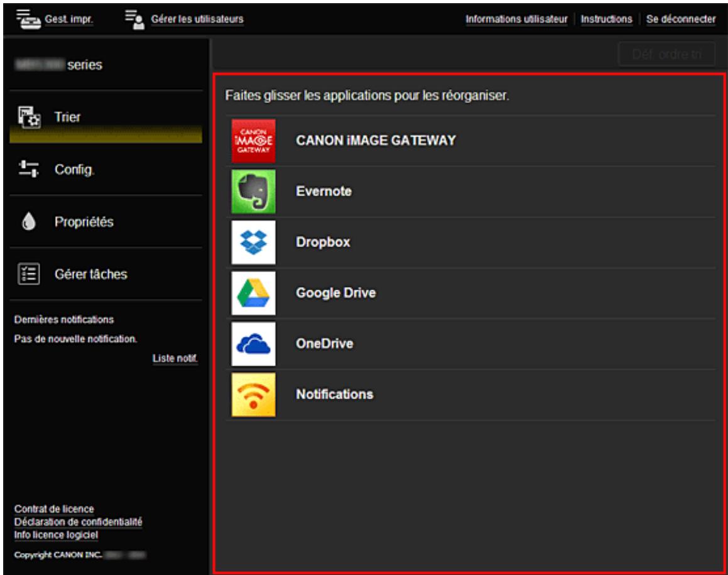
Task: Click the OneDrive cloud icon
Action: coord(253,344)
